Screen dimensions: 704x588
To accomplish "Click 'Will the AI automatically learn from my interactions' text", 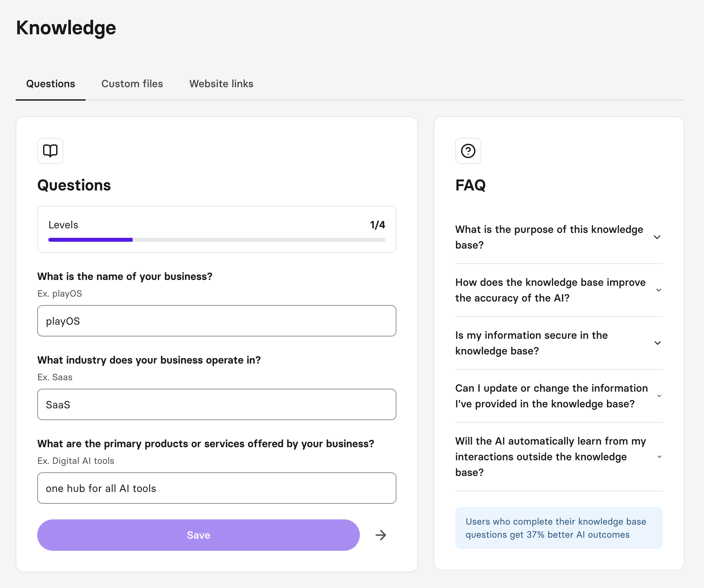I will tap(551, 456).
